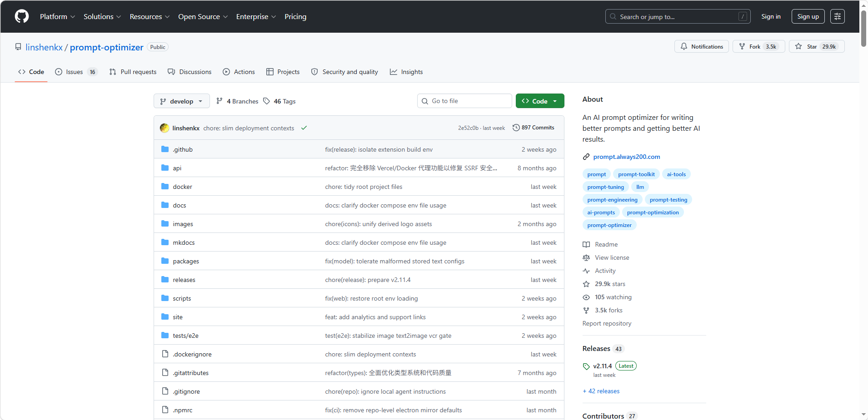The image size is (868, 420).
Task: Open the appearance settings icon next to Sign up
Action: click(838, 16)
